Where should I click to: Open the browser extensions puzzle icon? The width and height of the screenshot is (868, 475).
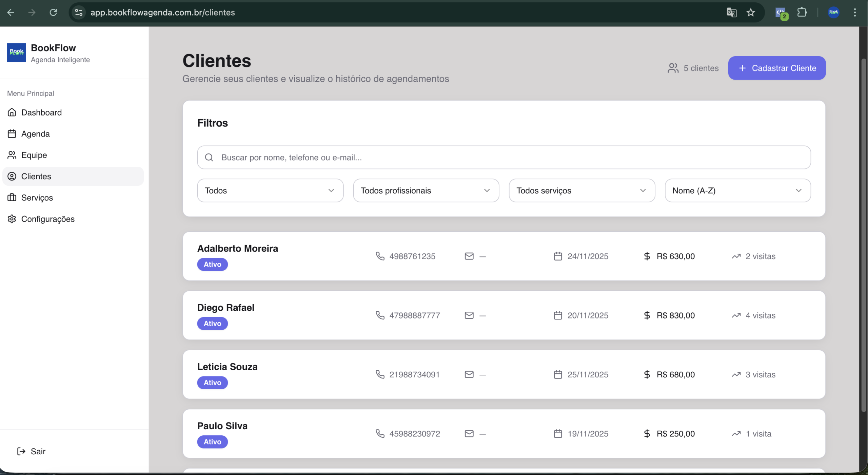tap(802, 13)
